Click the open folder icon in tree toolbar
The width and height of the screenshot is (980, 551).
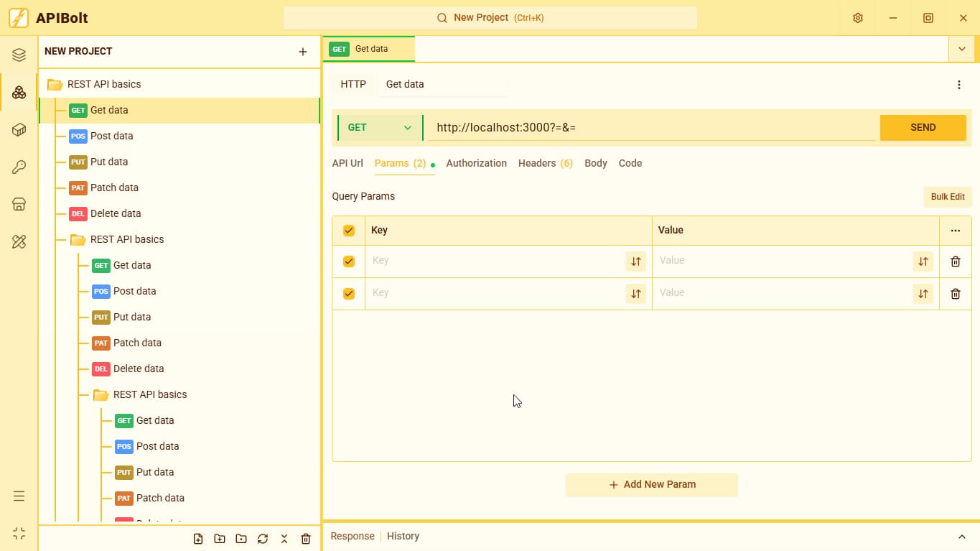click(x=241, y=539)
